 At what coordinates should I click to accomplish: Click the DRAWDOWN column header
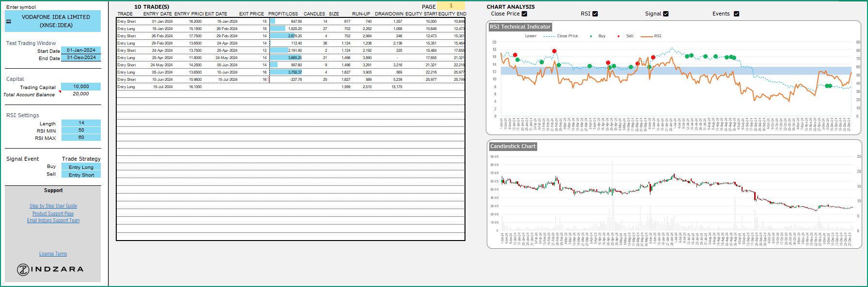pos(388,14)
